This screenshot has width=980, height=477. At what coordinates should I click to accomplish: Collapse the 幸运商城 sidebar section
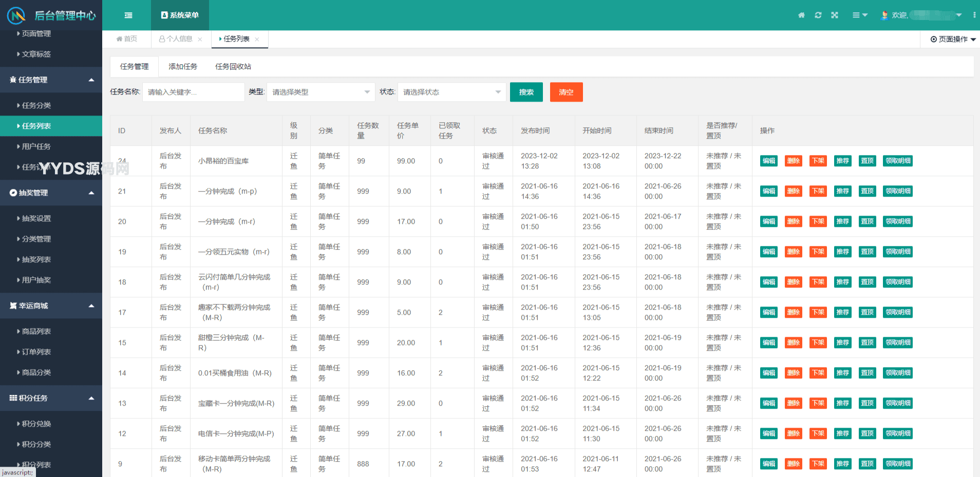pos(51,306)
